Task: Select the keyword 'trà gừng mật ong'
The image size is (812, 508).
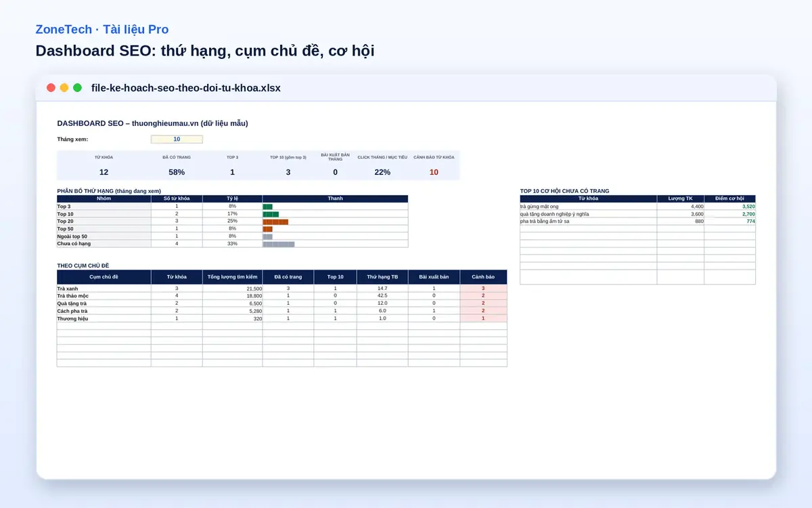Action: [x=588, y=206]
